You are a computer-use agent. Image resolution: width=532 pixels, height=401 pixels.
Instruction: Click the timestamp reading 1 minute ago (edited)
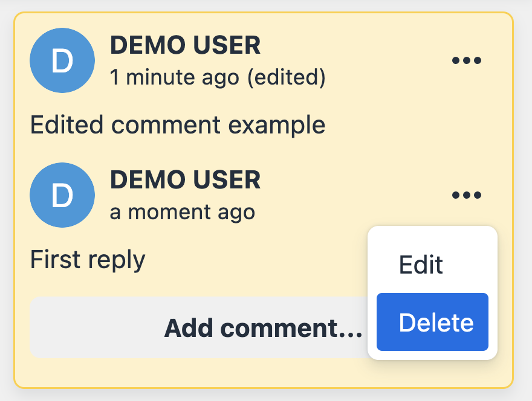click(x=218, y=77)
